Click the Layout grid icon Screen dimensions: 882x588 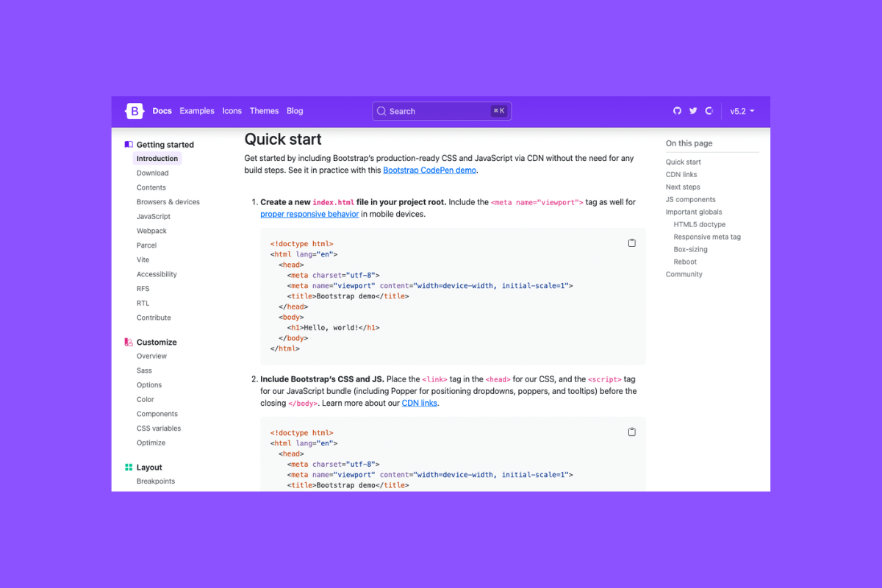(x=129, y=467)
